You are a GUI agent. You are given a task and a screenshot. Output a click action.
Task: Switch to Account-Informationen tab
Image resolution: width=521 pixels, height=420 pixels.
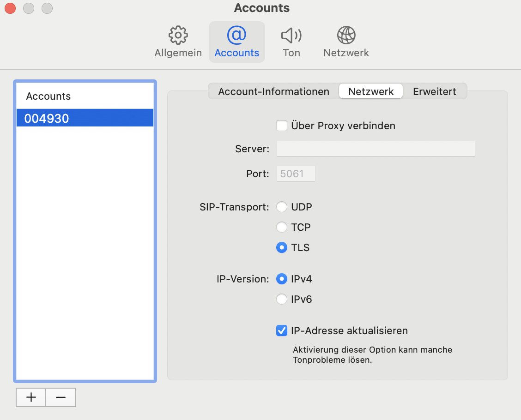273,91
